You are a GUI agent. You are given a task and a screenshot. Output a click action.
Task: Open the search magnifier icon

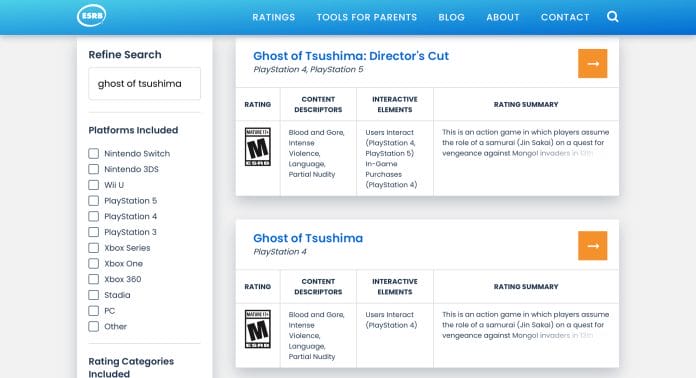click(x=613, y=17)
